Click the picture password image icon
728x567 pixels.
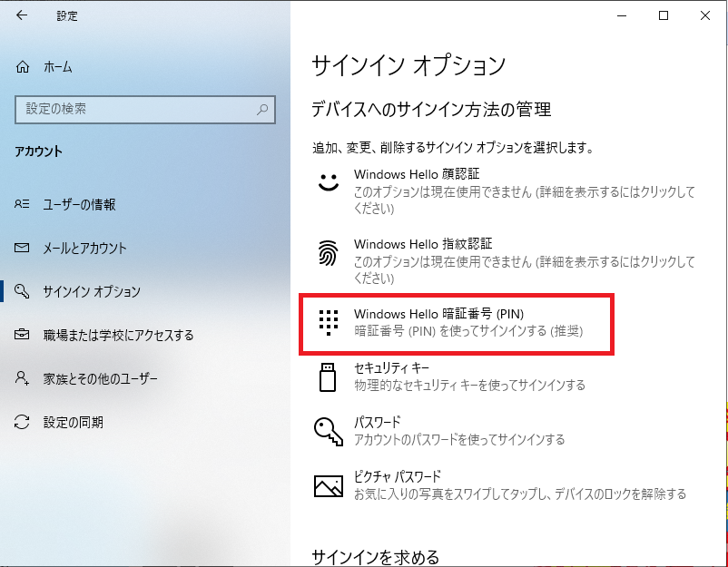coord(329,486)
